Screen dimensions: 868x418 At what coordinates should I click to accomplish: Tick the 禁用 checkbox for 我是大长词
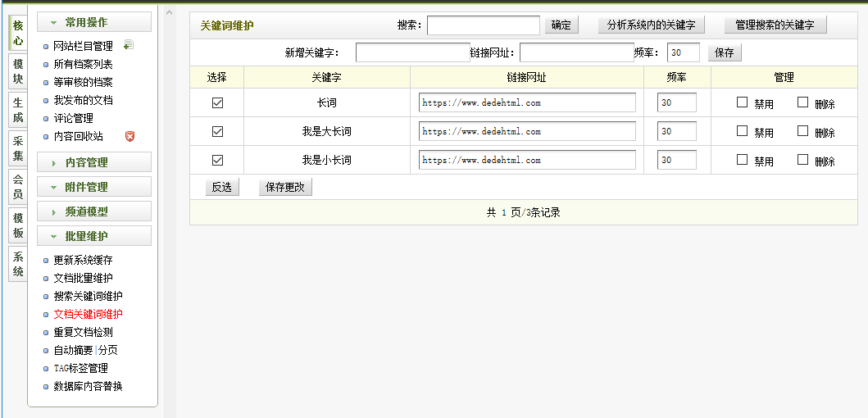pyautogui.click(x=742, y=131)
